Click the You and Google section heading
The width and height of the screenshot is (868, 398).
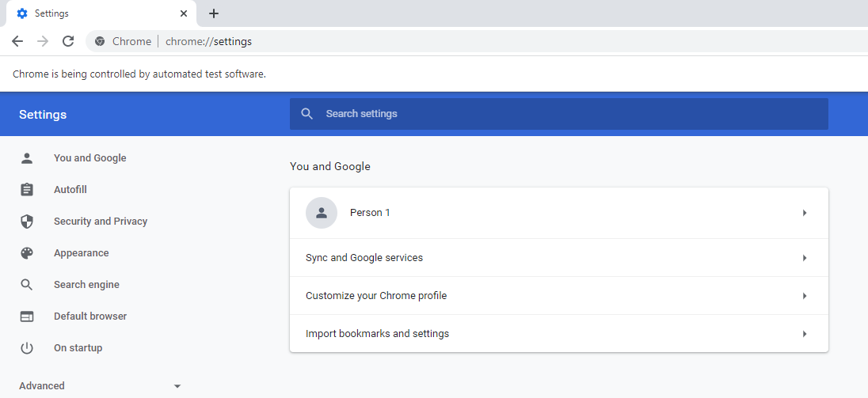(330, 166)
